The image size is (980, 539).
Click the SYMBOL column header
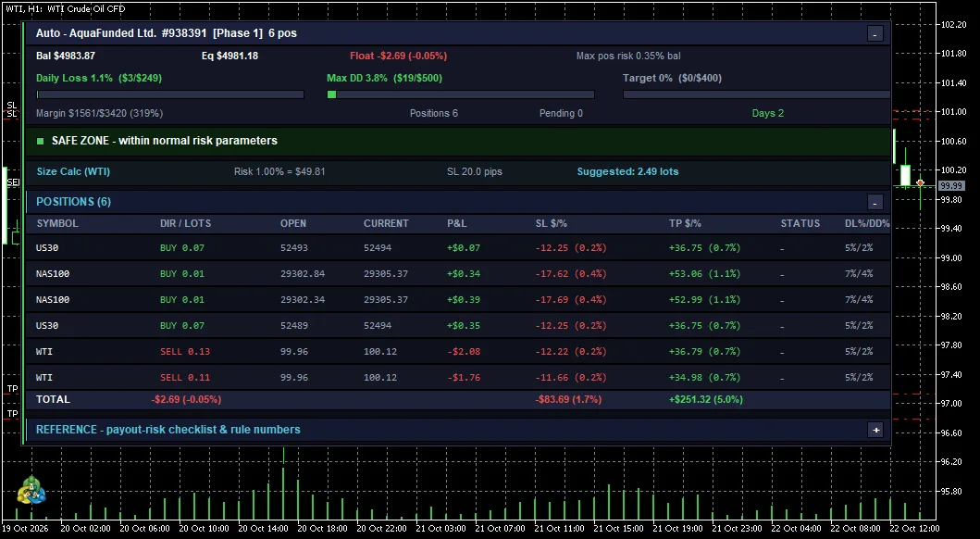point(57,223)
